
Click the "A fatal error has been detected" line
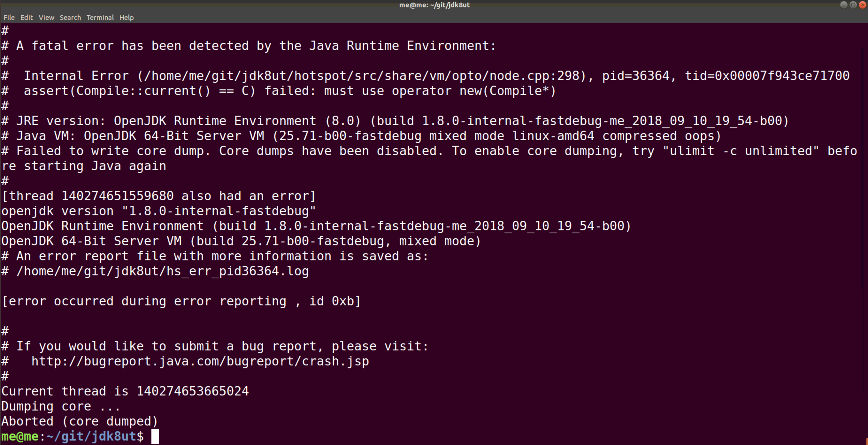(x=256, y=46)
